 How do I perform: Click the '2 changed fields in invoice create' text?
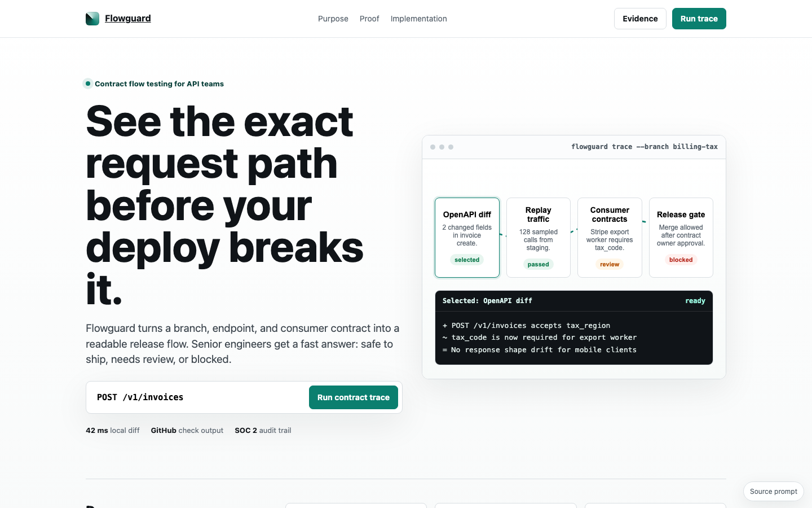467,235
